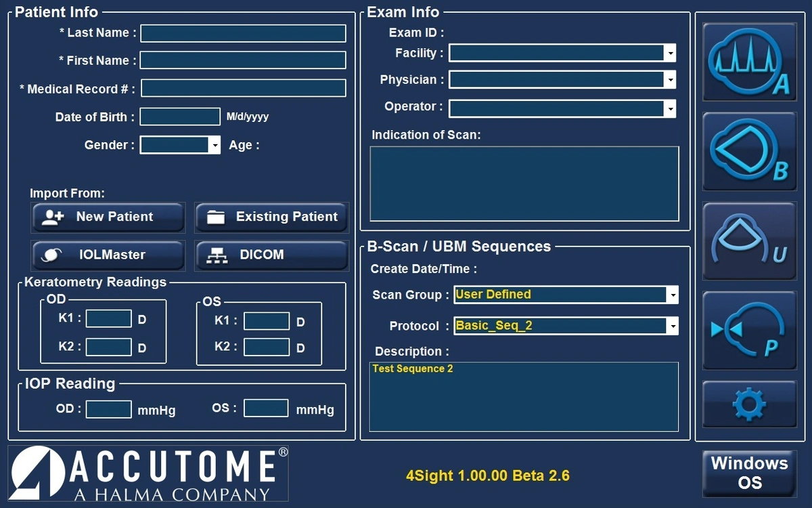This screenshot has width=812, height=508.
Task: Open the A-Scan mode icon
Action: click(x=749, y=62)
